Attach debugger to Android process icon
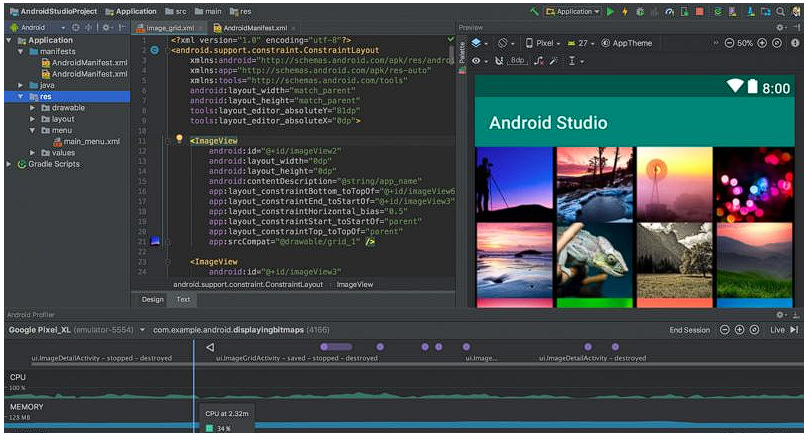Image resolution: width=806 pixels, height=433 pixels. pyautogui.click(x=684, y=11)
